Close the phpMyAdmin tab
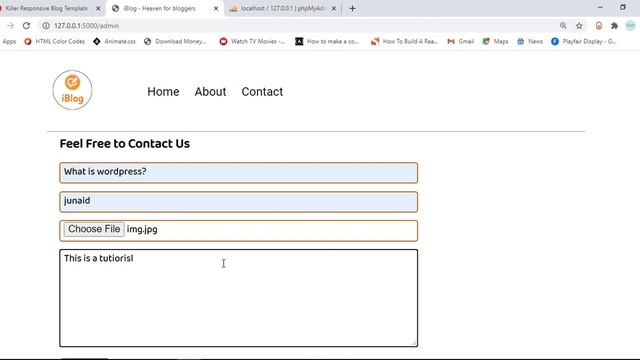Screen dimensions: 640x360 tap(333, 9)
